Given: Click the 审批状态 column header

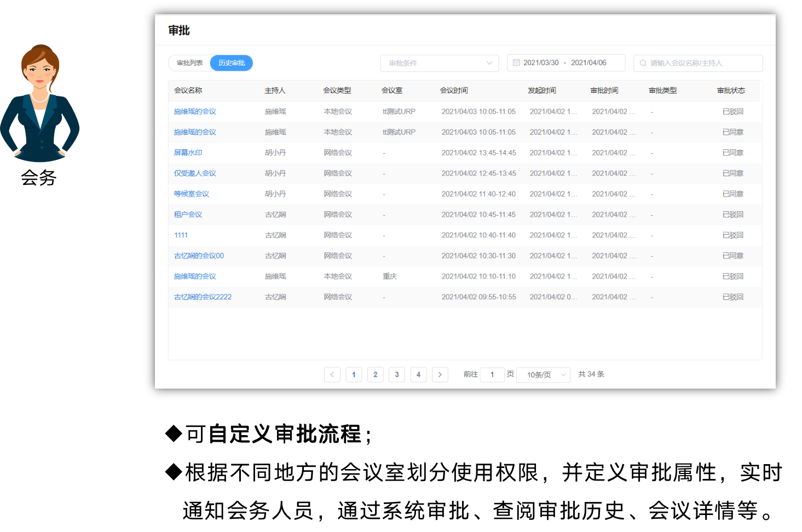Looking at the screenshot, I should pyautogui.click(x=731, y=91).
